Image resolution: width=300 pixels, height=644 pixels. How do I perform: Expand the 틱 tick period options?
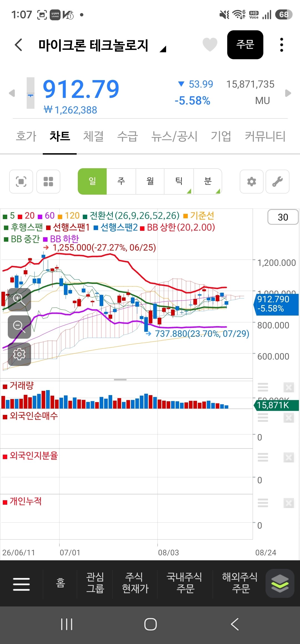click(x=179, y=181)
